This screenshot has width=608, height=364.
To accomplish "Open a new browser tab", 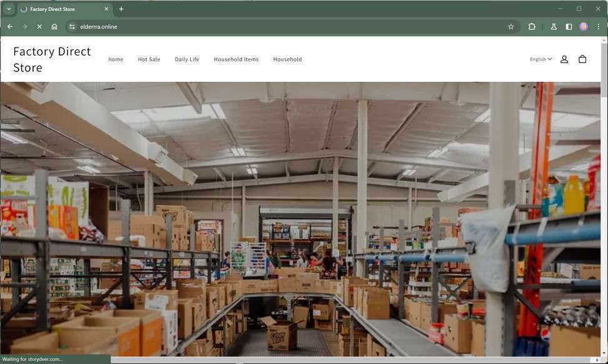I will point(121,9).
